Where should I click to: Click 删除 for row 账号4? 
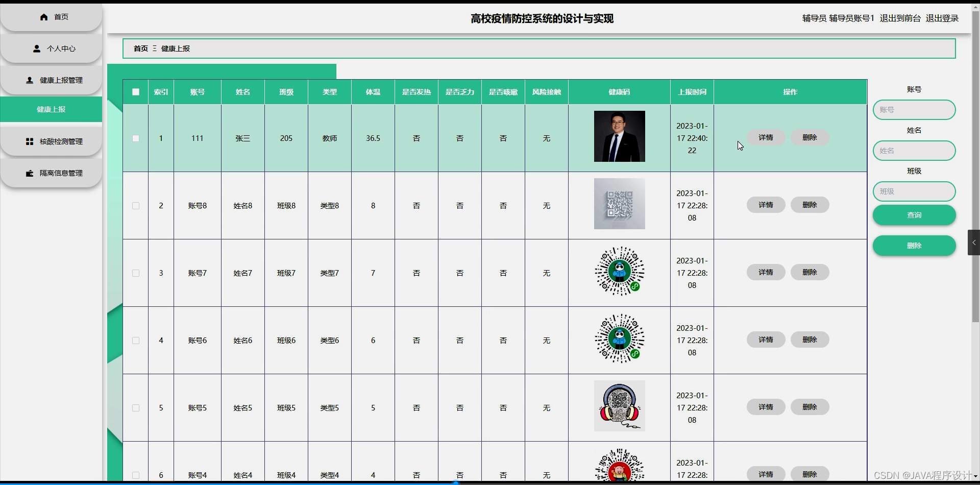point(810,474)
